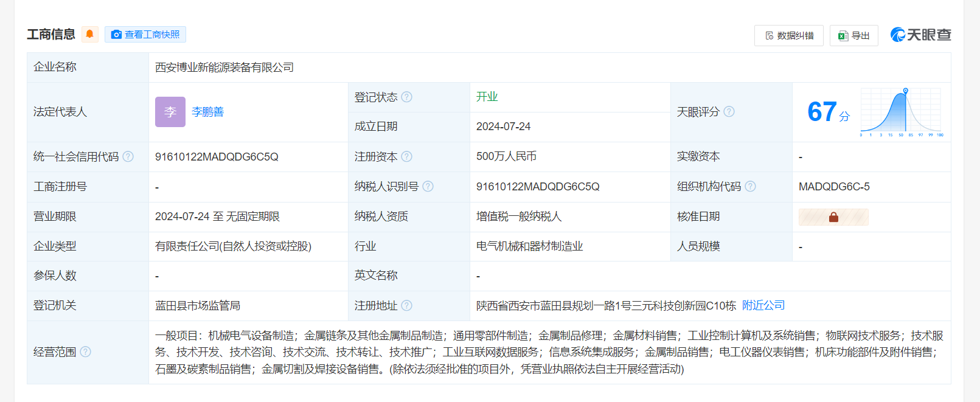Image resolution: width=980 pixels, height=402 pixels.
Task: Open 附近公司 nearby companies link
Action: click(763, 305)
